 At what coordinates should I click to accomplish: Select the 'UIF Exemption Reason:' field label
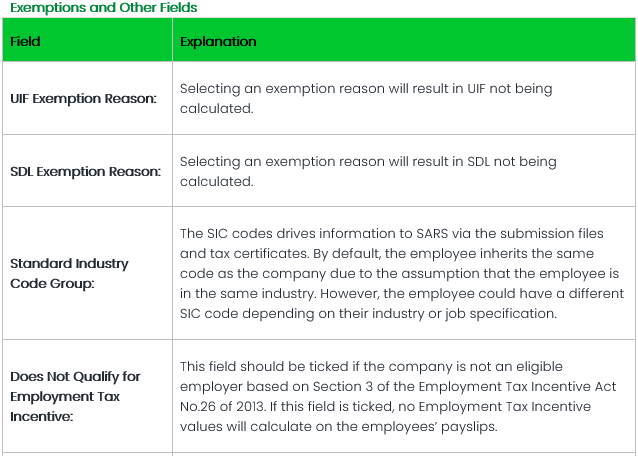click(85, 99)
